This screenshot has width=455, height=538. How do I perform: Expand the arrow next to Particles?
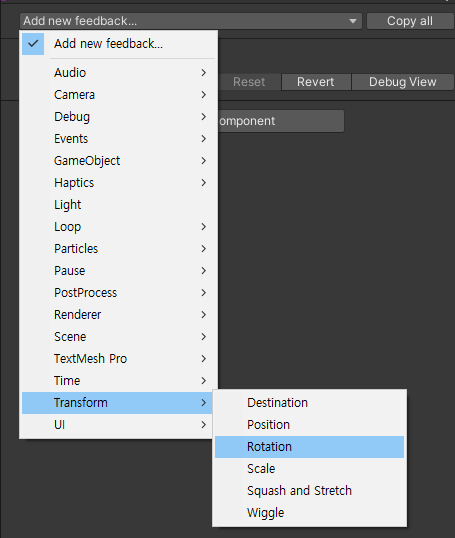click(x=204, y=248)
